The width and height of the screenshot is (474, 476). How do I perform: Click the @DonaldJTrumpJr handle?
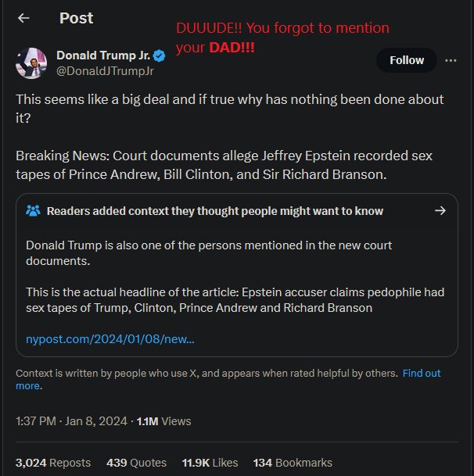[x=105, y=71]
